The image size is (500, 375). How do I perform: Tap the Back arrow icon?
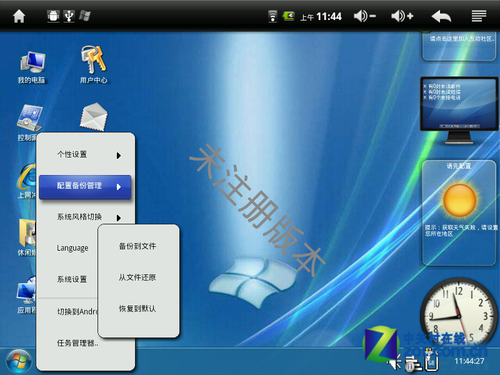(441, 16)
